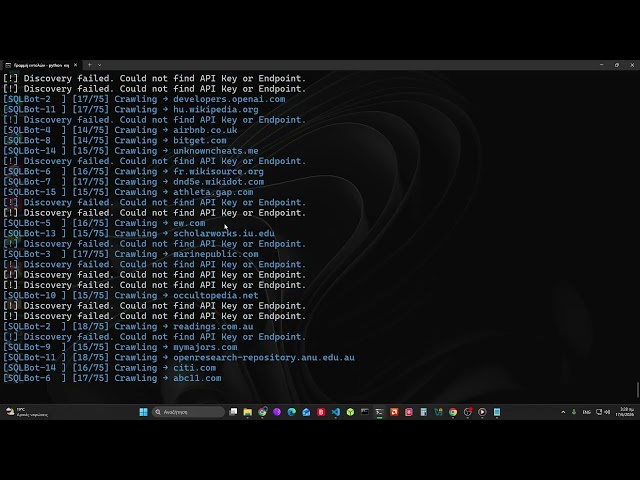The width and height of the screenshot is (640, 480).
Task: Click the line crawling readings.com.au
Action: [x=128, y=327]
